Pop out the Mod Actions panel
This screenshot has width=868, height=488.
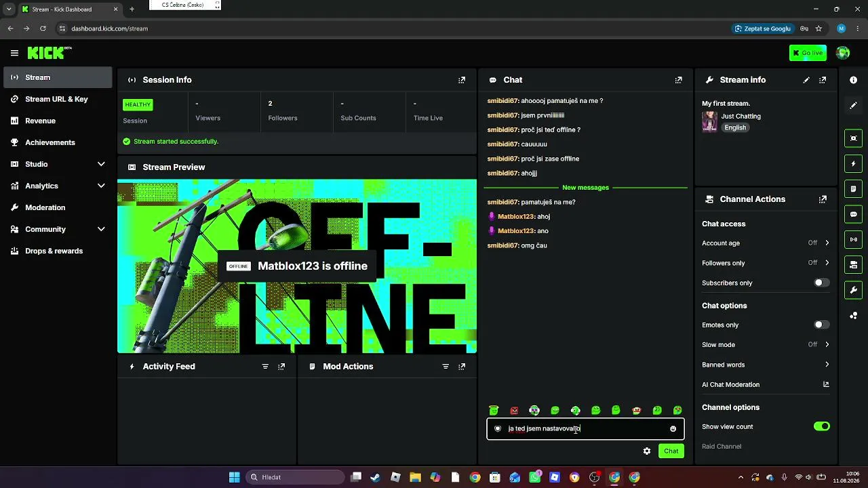(462, 367)
